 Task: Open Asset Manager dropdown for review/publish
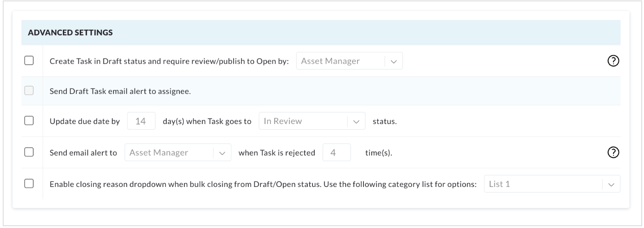(349, 61)
